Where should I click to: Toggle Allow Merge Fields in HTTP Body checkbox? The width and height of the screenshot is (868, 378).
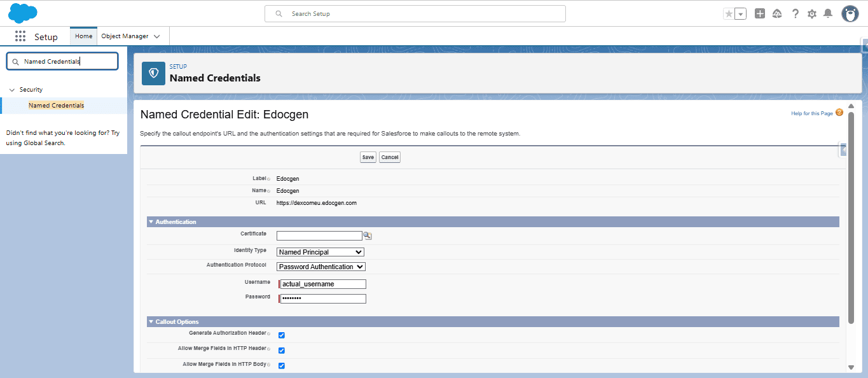[282, 366]
